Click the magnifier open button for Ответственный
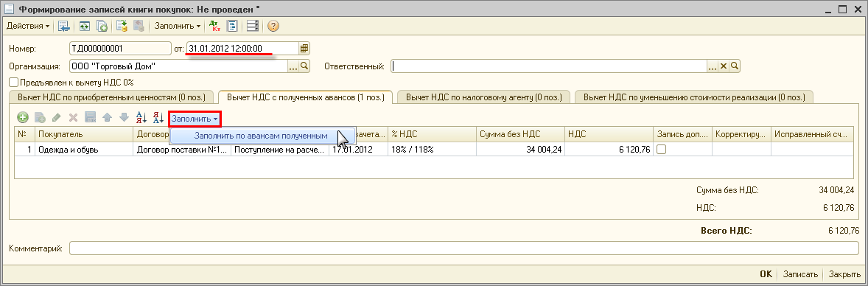Viewport: 868px width, 286px height. point(735,66)
